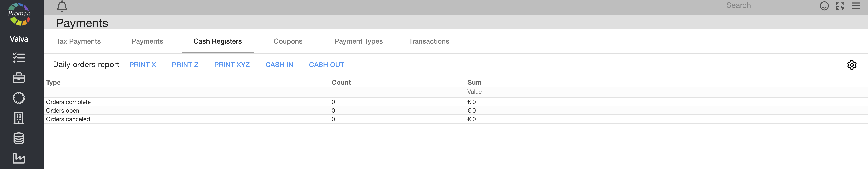Click into the Search field
Image resolution: width=868 pixels, height=169 pixels.
[766, 6]
